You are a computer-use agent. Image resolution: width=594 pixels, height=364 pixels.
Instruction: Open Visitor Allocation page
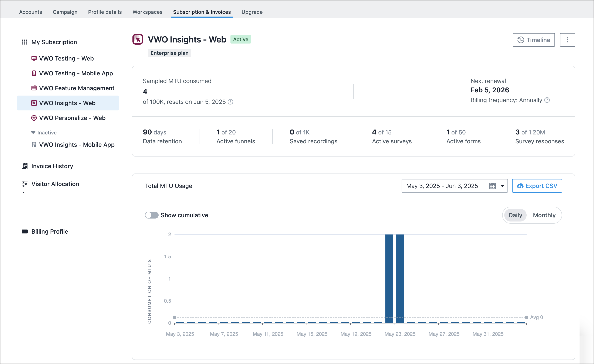coord(55,184)
